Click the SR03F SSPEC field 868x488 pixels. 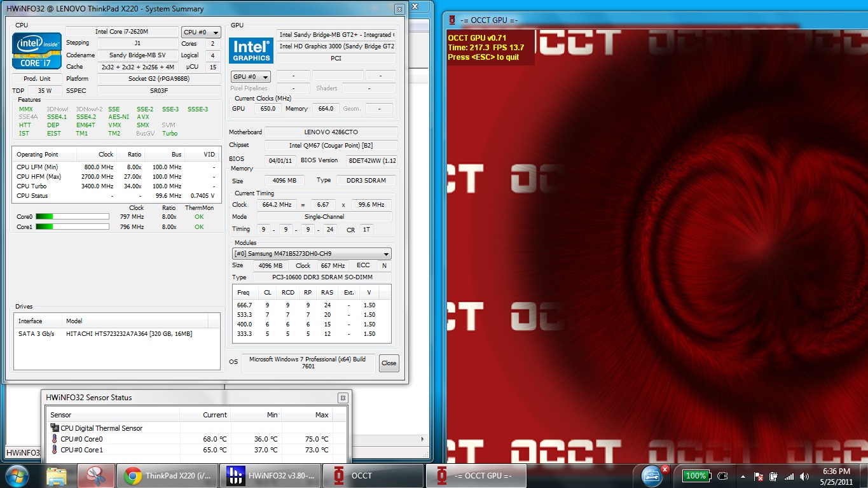point(159,91)
